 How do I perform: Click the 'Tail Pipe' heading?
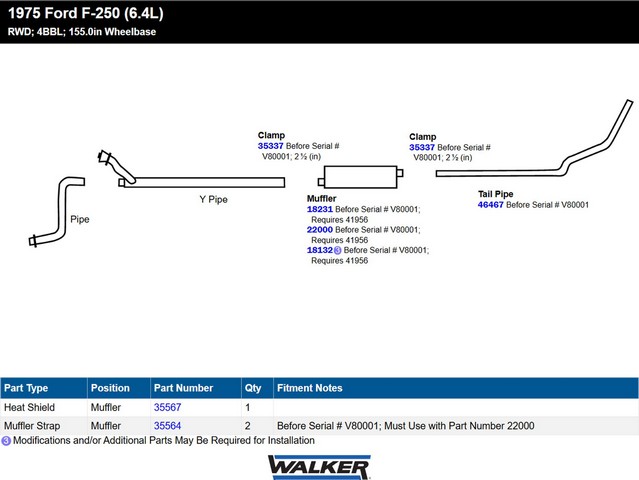pos(496,194)
